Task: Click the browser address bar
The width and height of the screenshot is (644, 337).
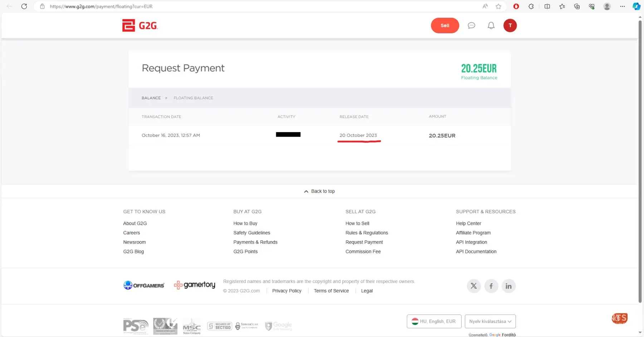Action: (250, 6)
